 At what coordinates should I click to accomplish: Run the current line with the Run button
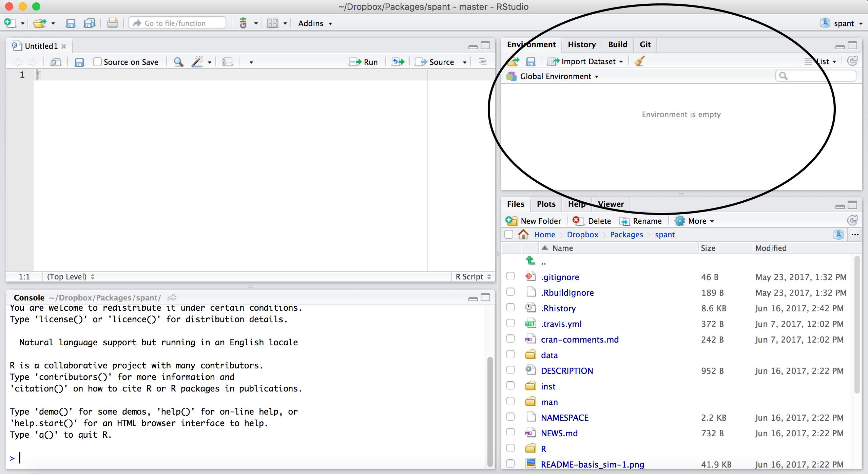(x=365, y=62)
